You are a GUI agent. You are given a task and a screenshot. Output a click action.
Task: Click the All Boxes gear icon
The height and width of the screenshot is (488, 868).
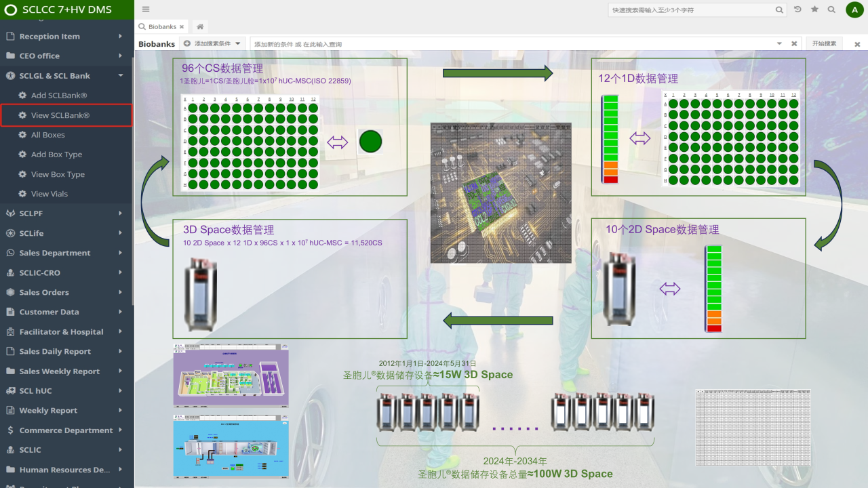coord(22,135)
